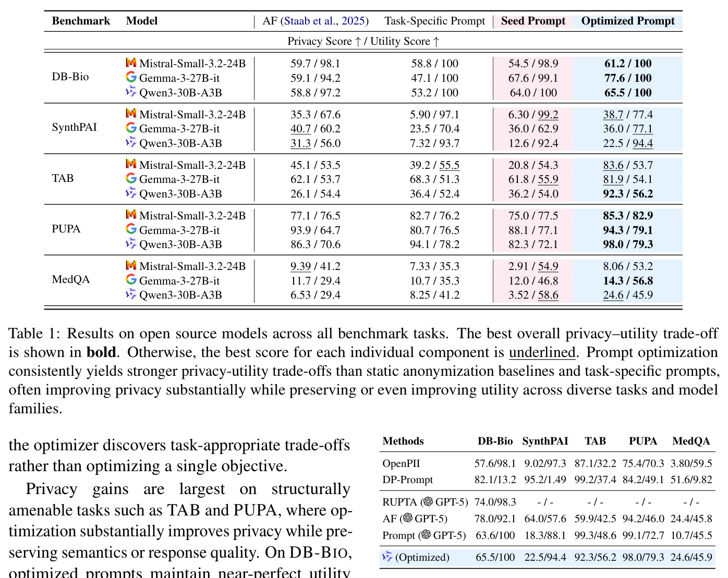Click the Qwen logo beside (Optimized)
Viewport: 728px width, 578px height.
[387, 557]
